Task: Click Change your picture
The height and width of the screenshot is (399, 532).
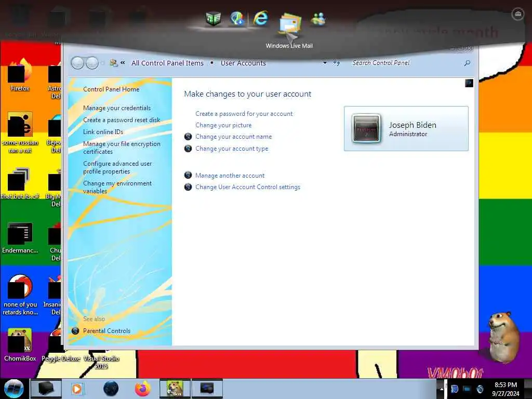Action: tap(223, 125)
